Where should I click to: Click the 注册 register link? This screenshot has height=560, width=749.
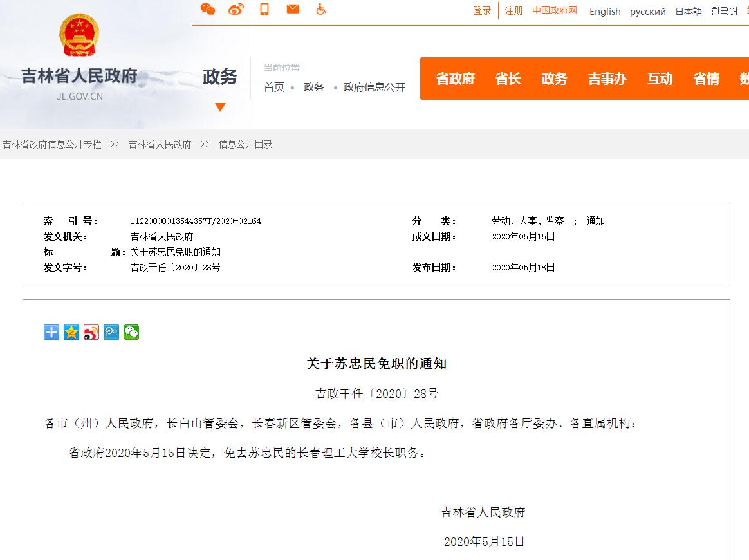coord(513,11)
